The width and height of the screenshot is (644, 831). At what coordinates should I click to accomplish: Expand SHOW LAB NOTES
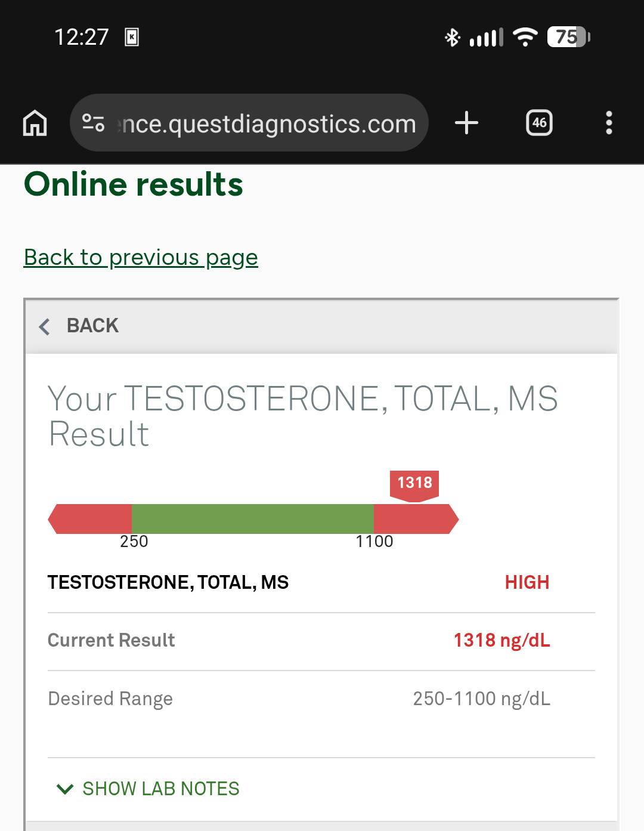(148, 789)
